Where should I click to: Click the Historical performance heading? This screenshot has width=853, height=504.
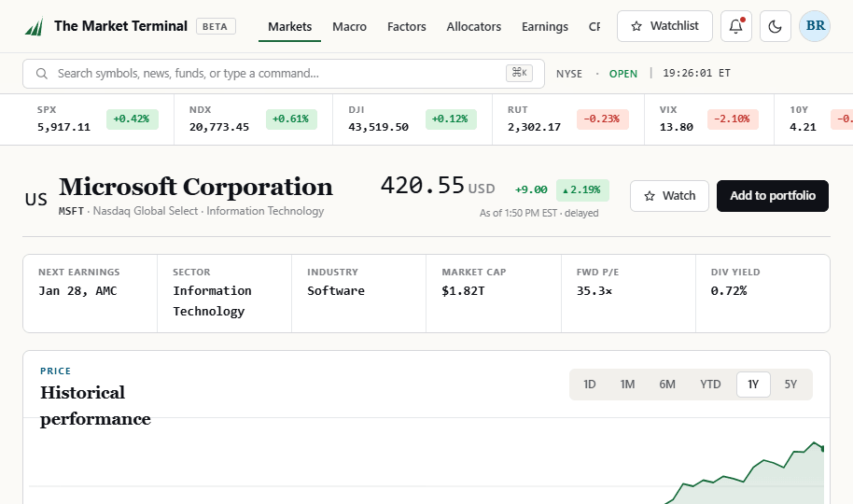(95, 406)
